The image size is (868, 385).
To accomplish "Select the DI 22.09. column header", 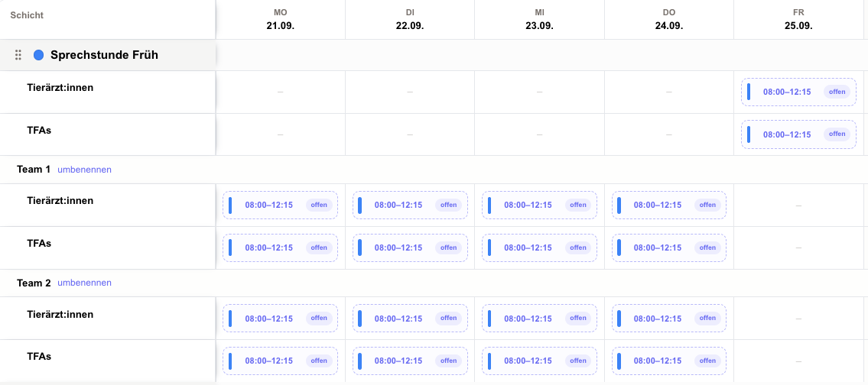I will (x=410, y=19).
